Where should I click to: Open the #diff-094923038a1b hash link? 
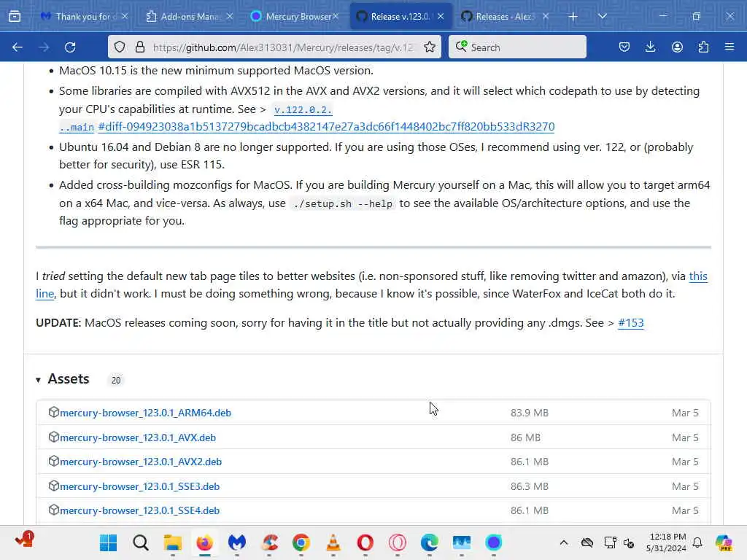point(326,127)
